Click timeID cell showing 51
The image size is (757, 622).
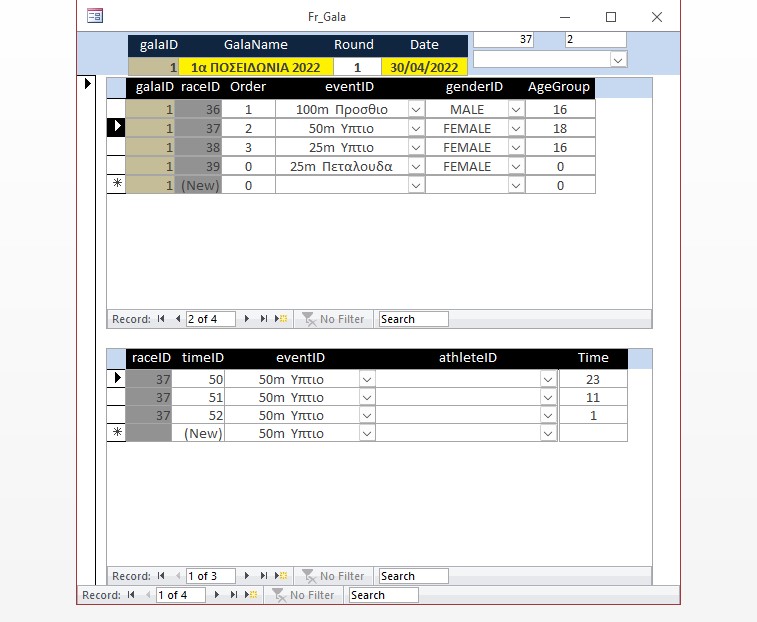[198, 397]
